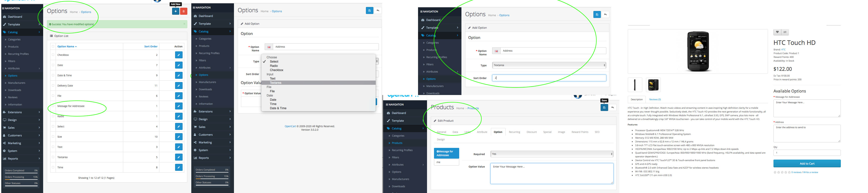This screenshot has height=193, width=868.
Task: Click cancel arrow on Edit Product page
Action: click(x=613, y=107)
